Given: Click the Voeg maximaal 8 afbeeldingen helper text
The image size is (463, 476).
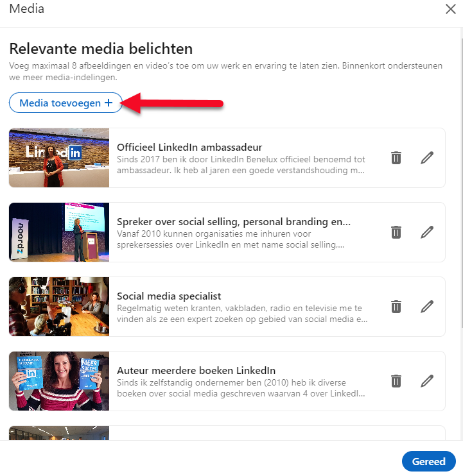Looking at the screenshot, I should 226,71.
